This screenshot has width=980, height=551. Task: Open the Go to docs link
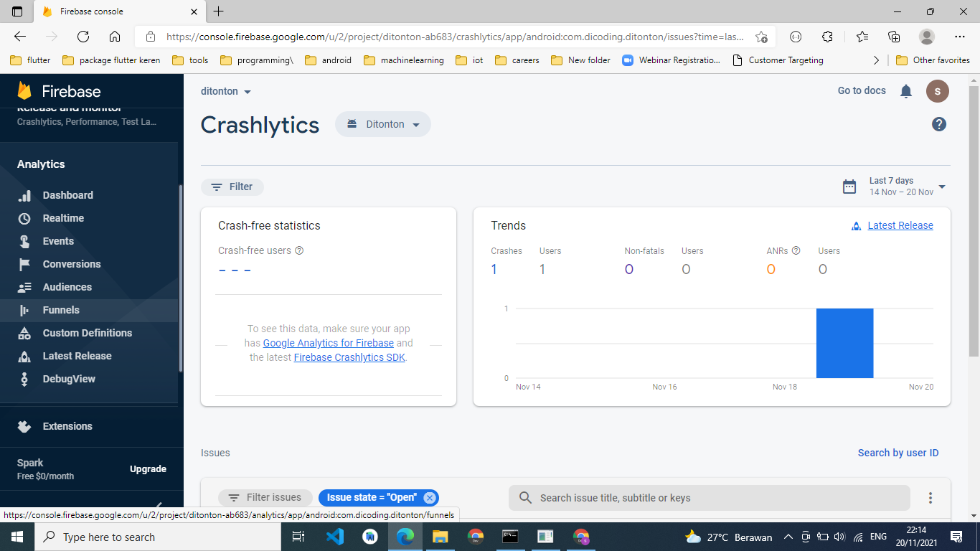(862, 90)
